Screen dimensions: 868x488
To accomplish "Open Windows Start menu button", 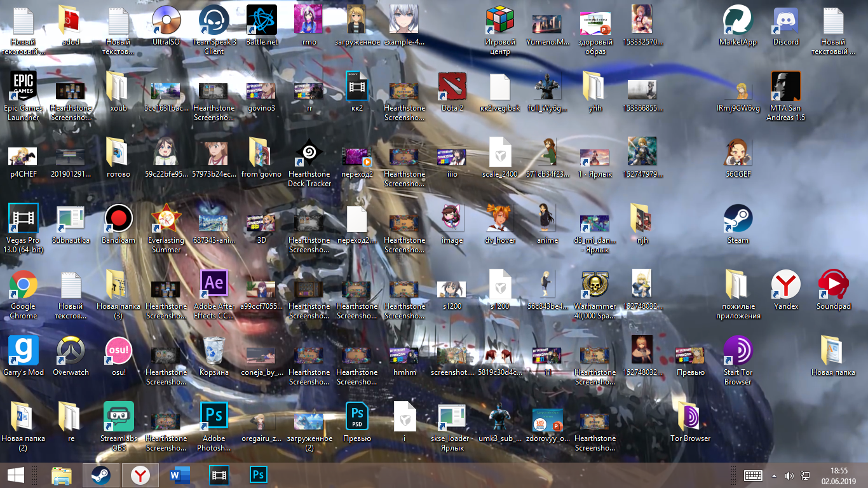I will pyautogui.click(x=15, y=475).
